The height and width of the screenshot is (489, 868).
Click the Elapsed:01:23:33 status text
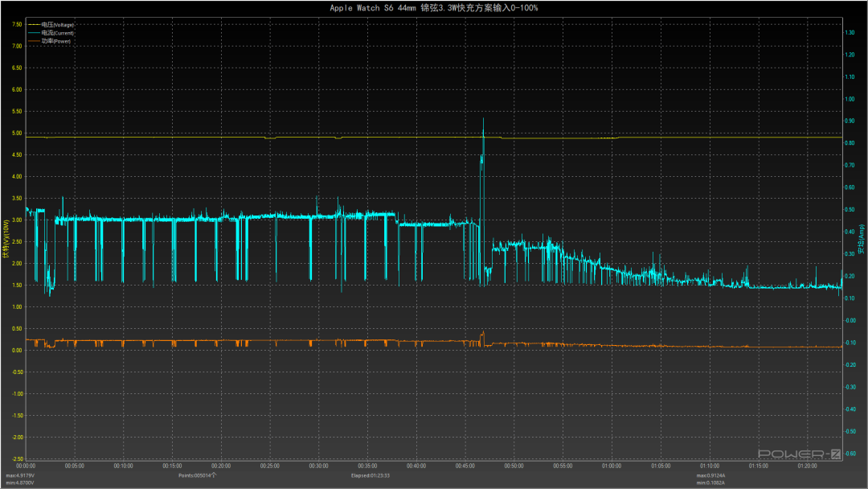coord(371,475)
